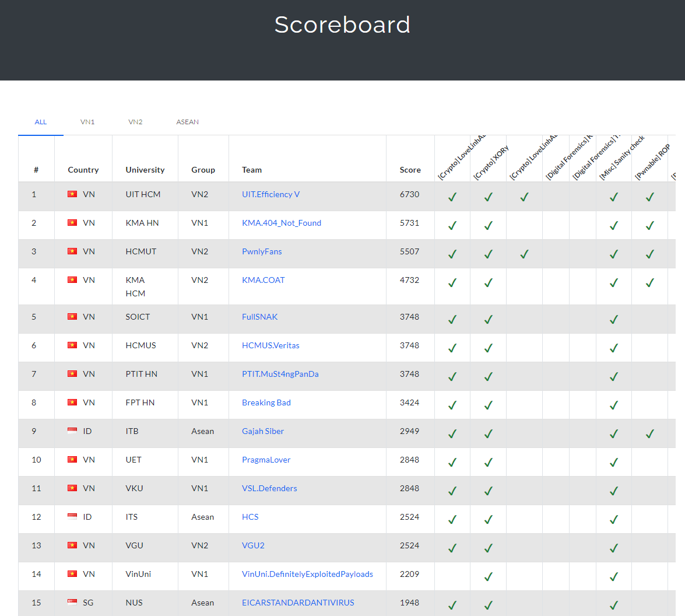Click KMA.COAT's Pwnable ROP checkmark
685x616 pixels.
coord(649,282)
